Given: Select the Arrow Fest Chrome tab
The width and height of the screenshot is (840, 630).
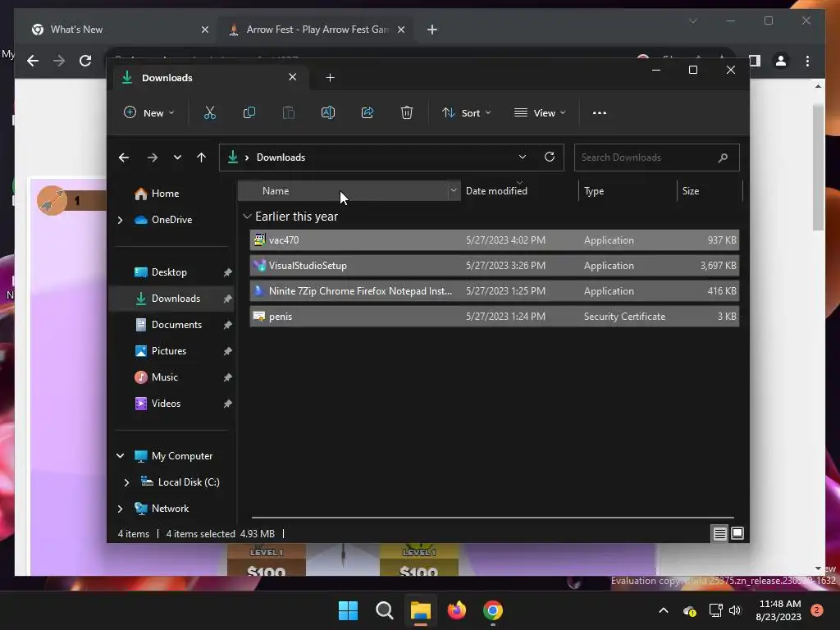Looking at the screenshot, I should pyautogui.click(x=316, y=30).
